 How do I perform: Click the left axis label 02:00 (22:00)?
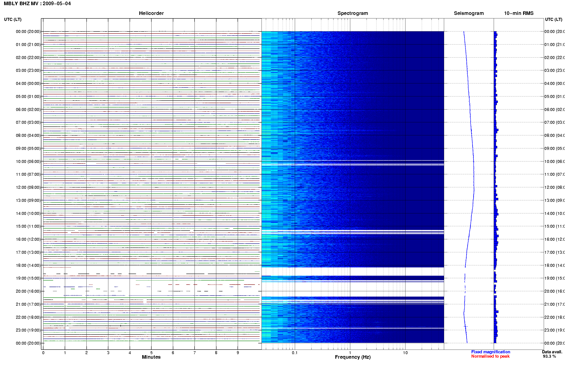point(28,58)
